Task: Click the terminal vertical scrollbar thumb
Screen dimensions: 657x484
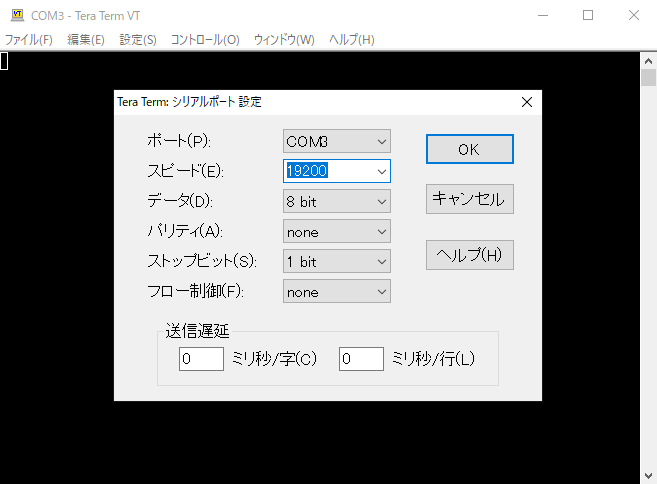Action: click(648, 78)
